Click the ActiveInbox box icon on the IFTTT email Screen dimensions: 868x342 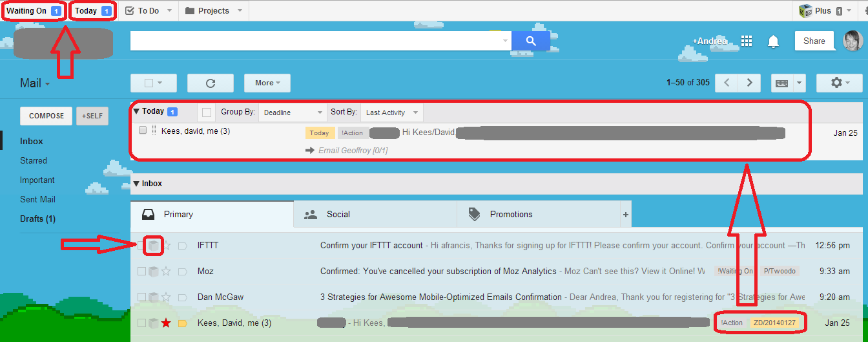coord(154,245)
